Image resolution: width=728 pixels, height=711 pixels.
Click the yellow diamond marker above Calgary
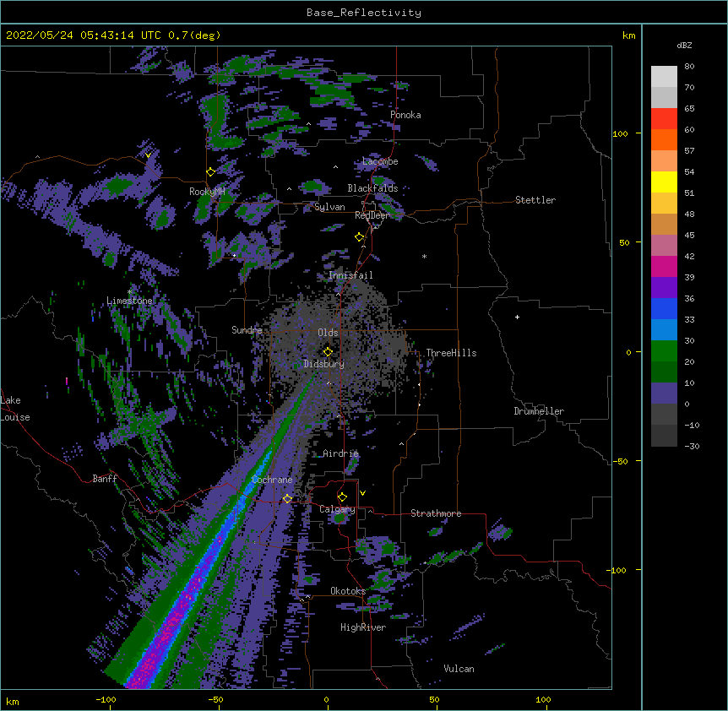(x=342, y=497)
